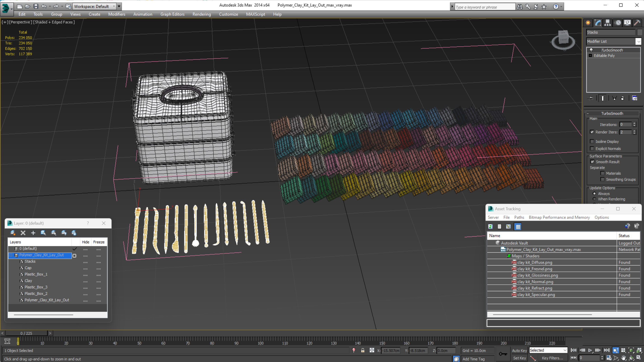
Task: Open the Modify command panel tab
Action: pyautogui.click(x=598, y=23)
